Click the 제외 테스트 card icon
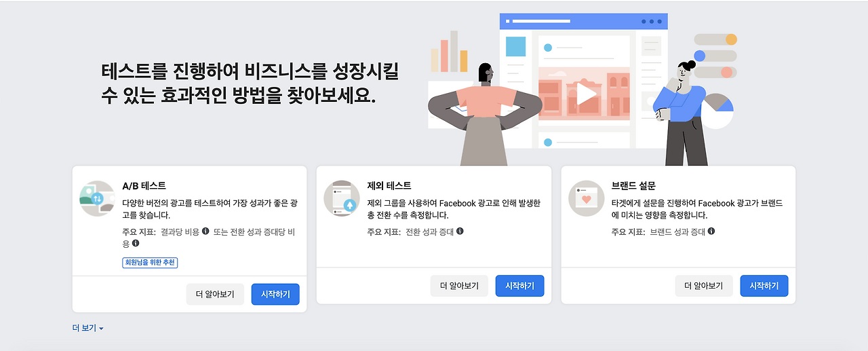The width and height of the screenshot is (868, 351). click(342, 198)
